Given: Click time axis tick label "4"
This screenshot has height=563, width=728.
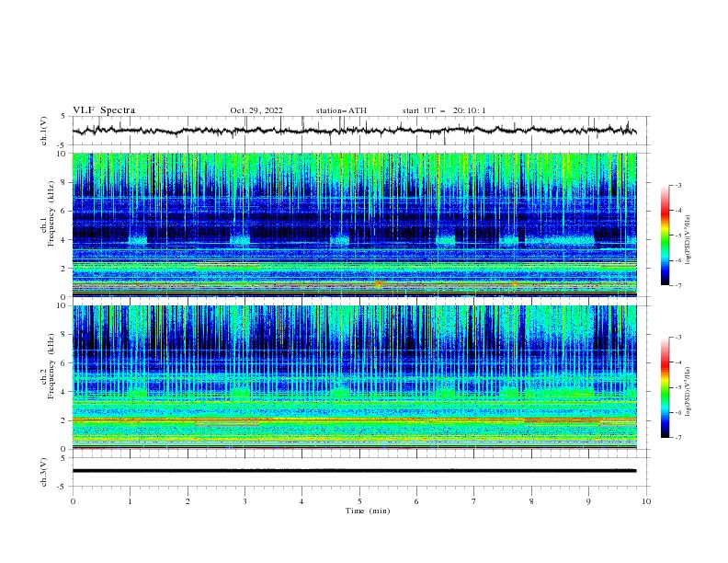Looking at the screenshot, I should click(301, 501).
